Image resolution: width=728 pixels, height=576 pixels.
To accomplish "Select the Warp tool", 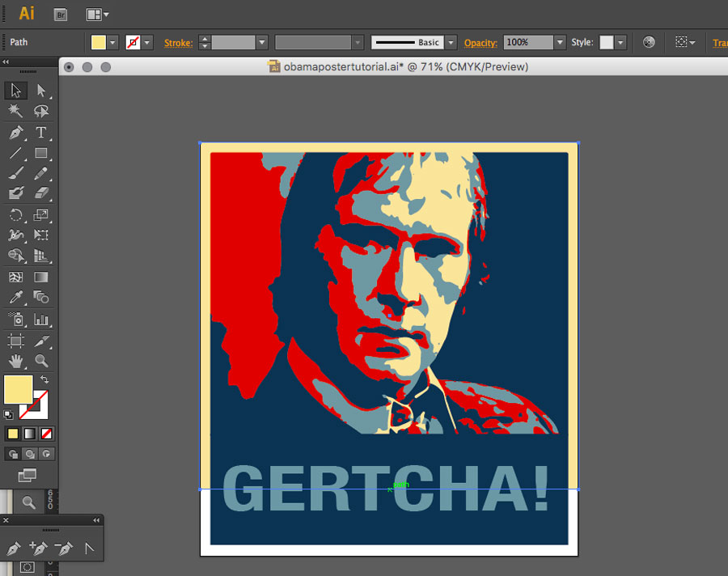I will pos(16,235).
